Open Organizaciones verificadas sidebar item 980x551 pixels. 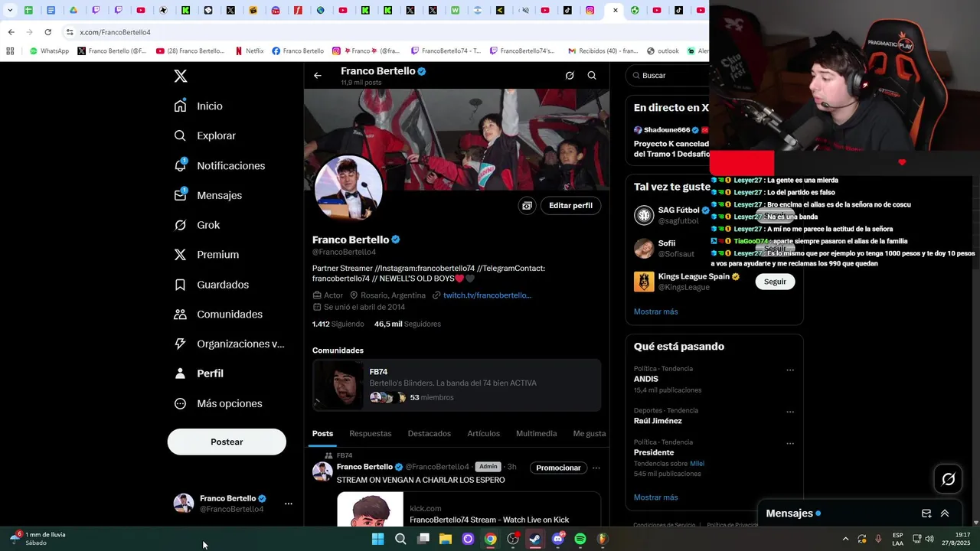tap(229, 344)
